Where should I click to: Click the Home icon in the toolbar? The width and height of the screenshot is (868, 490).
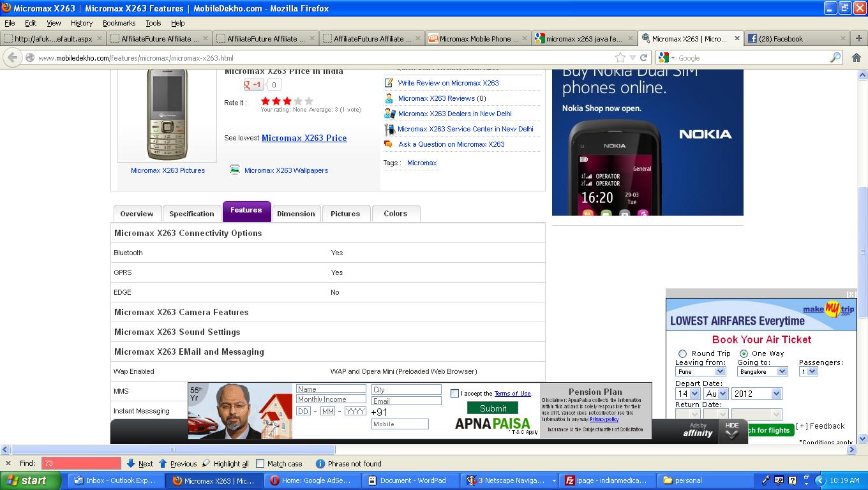[857, 57]
